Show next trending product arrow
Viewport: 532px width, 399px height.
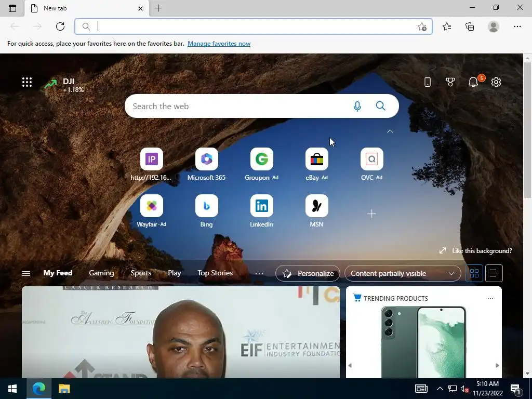coord(497,365)
